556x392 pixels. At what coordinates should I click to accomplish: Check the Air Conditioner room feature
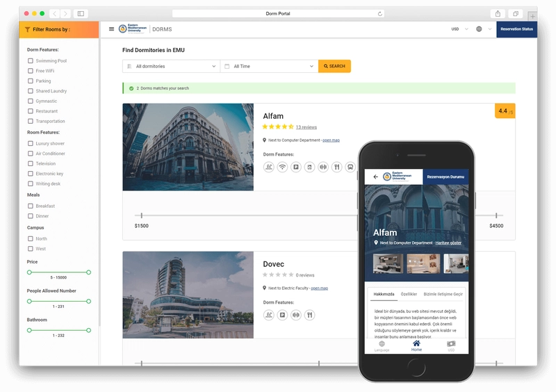[x=31, y=154]
